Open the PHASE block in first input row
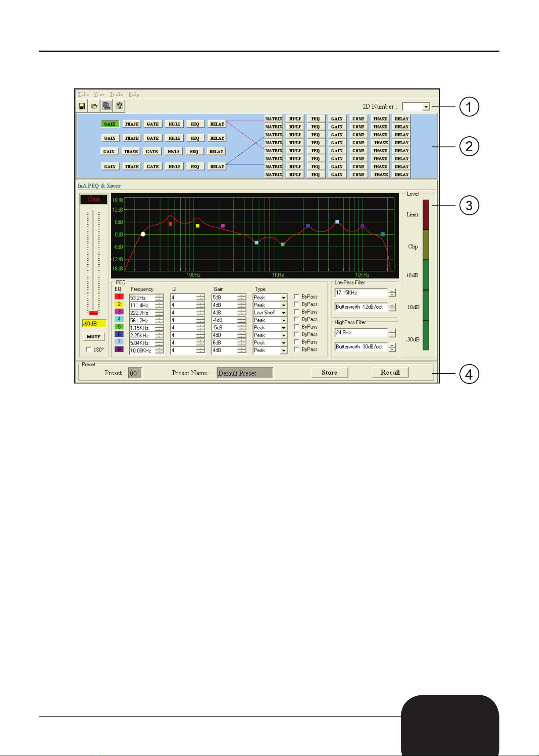539x756 pixels. point(132,124)
